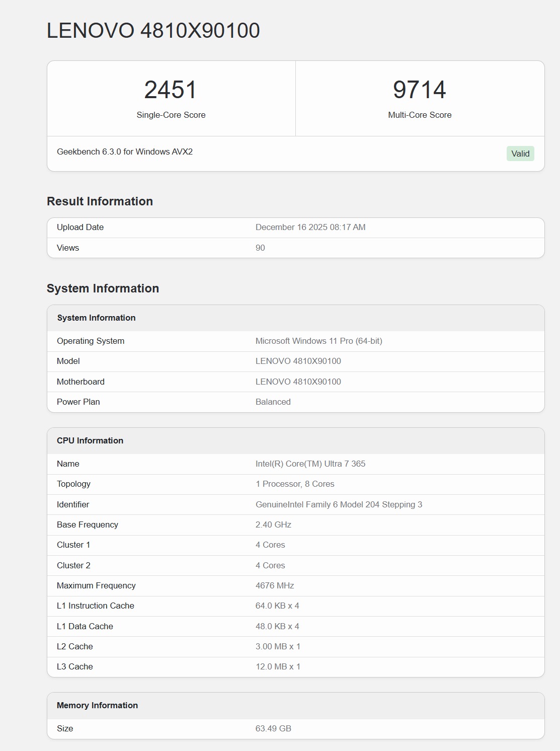560x751 pixels.
Task: Click the Motherboard row value
Action: [298, 382]
